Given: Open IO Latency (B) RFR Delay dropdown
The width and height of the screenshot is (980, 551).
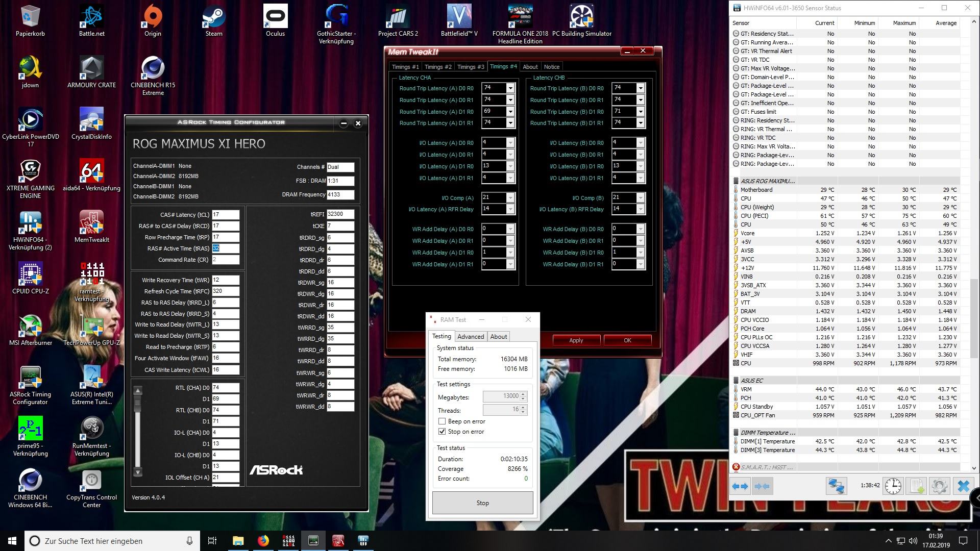Looking at the screenshot, I should [x=641, y=209].
